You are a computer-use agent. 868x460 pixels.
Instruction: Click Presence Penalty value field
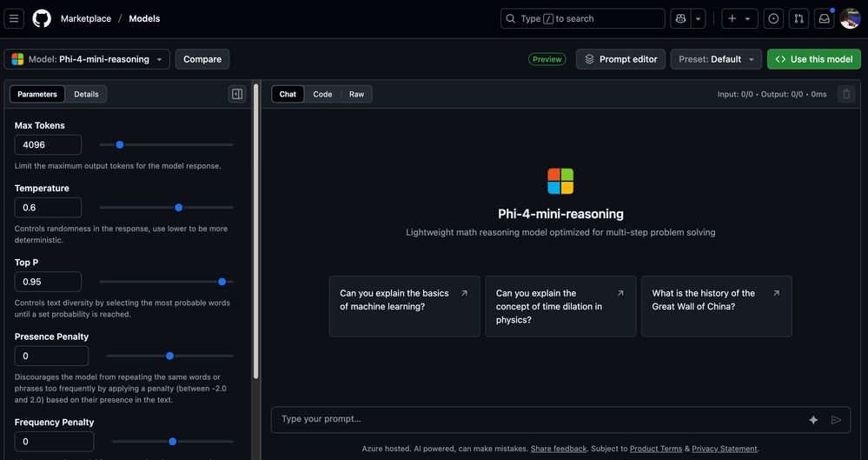pos(51,356)
